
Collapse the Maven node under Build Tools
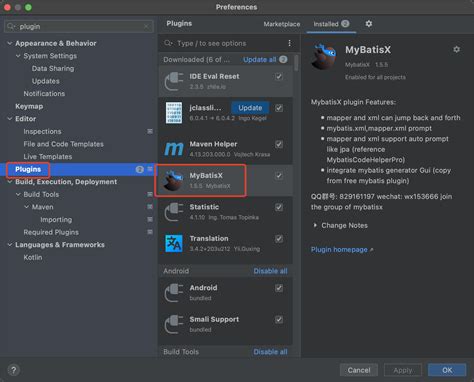tap(26, 207)
